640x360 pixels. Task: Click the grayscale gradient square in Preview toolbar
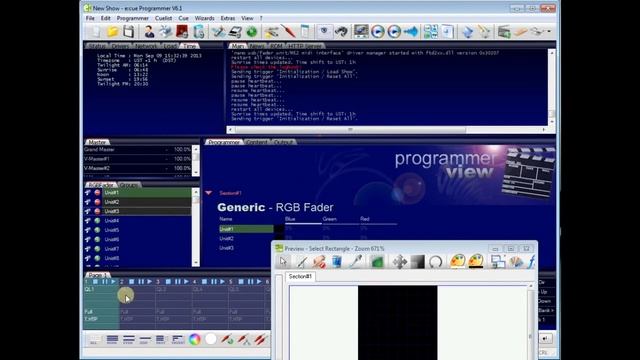click(418, 262)
